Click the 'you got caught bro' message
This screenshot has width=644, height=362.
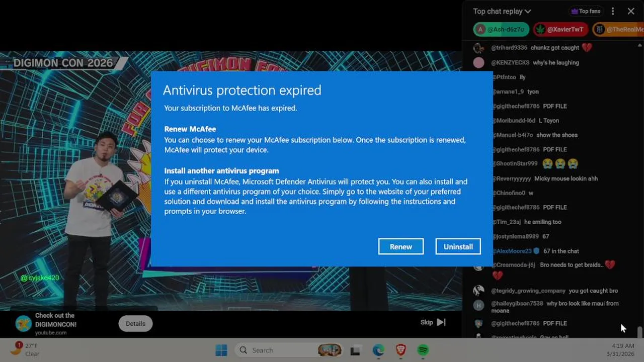pyautogui.click(x=593, y=291)
